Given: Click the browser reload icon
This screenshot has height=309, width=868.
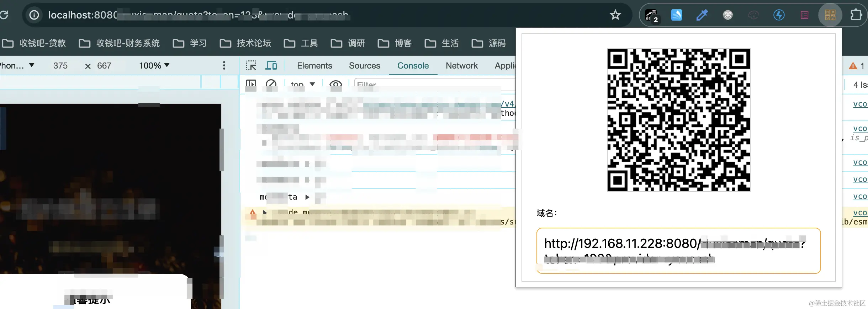Looking at the screenshot, I should pyautogui.click(x=4, y=15).
